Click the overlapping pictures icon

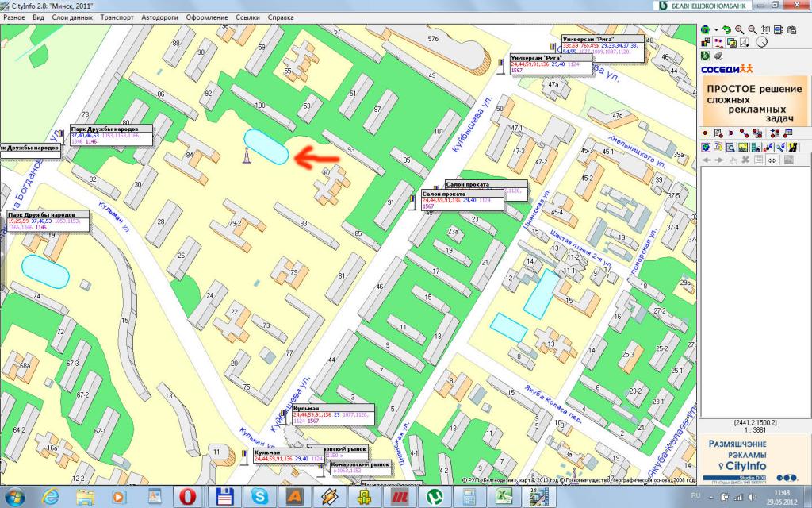(x=732, y=43)
